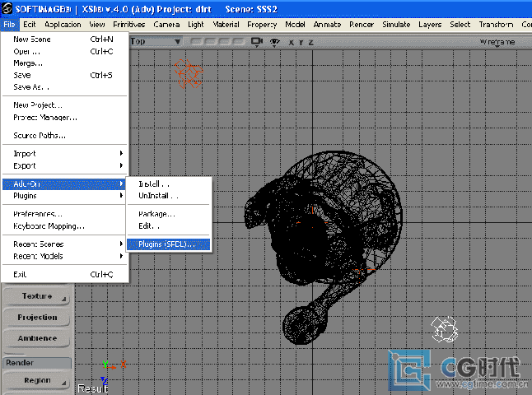Expand the Plugins submenu
The image size is (532, 395).
pyautogui.click(x=64, y=196)
